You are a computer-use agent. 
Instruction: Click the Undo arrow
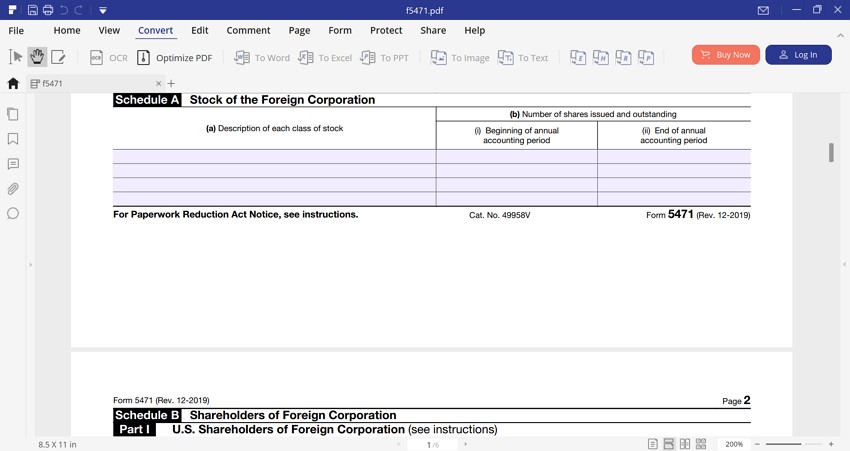coord(63,10)
